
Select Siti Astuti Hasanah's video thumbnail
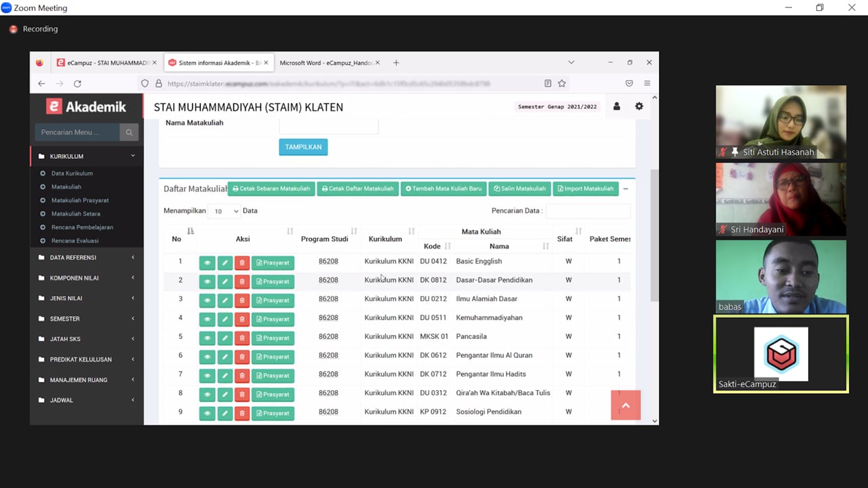coord(781,122)
